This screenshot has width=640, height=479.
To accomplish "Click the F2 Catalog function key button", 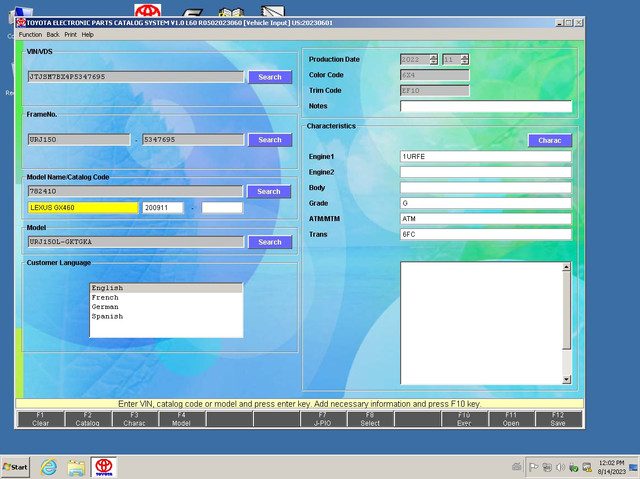I will point(88,419).
